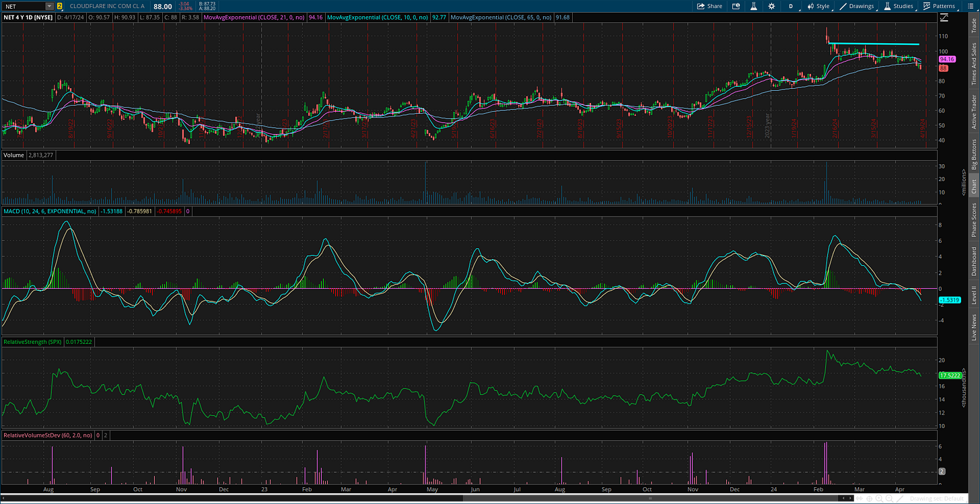The image size is (980, 504).
Task: Open the Big Buttons side tab
Action: pyautogui.click(x=973, y=155)
